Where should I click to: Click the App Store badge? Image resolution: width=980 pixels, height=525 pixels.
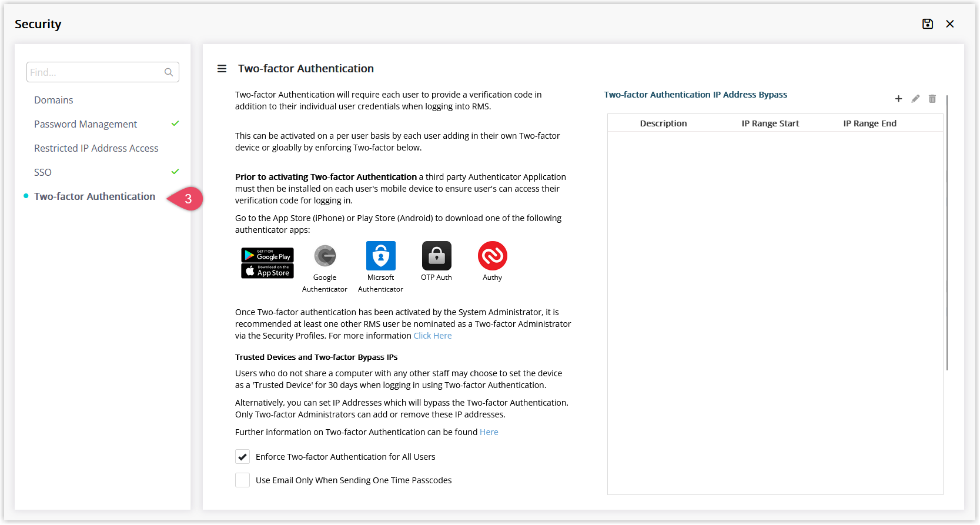(267, 271)
